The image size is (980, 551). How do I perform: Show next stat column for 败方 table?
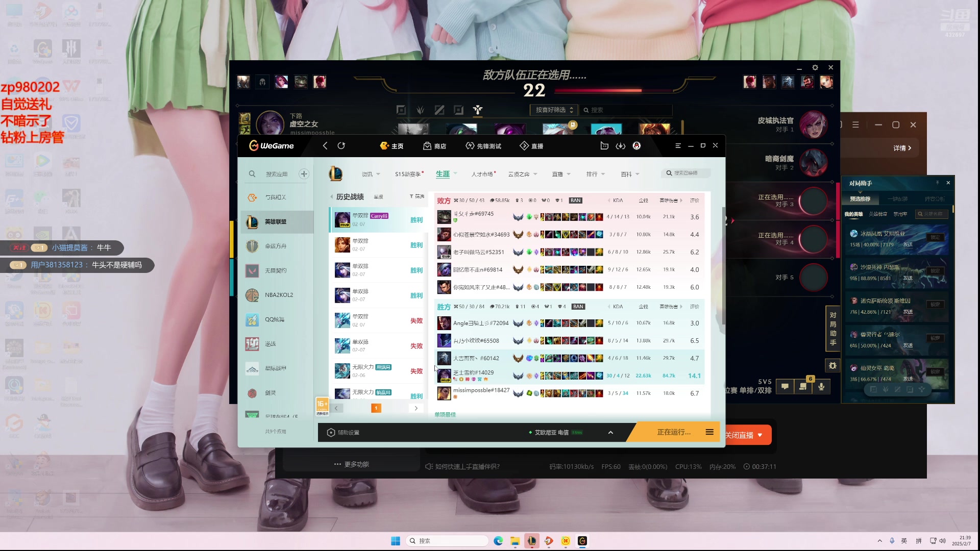tap(681, 201)
